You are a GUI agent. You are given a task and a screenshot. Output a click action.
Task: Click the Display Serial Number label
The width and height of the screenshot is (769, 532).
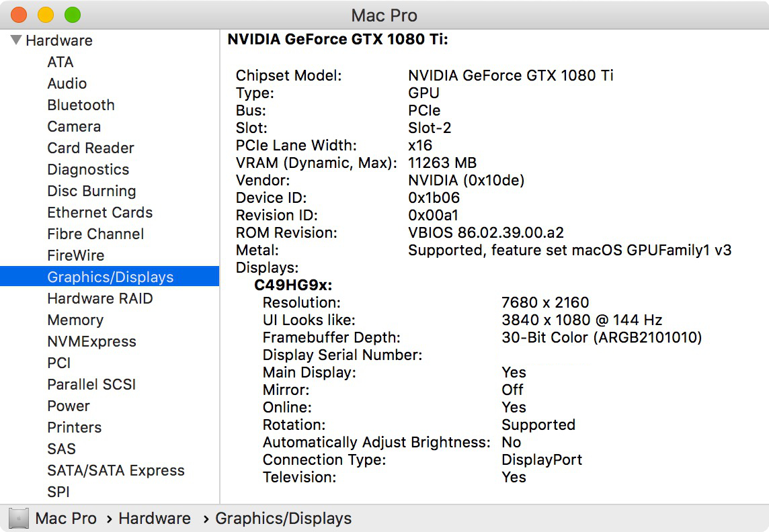[x=342, y=355]
